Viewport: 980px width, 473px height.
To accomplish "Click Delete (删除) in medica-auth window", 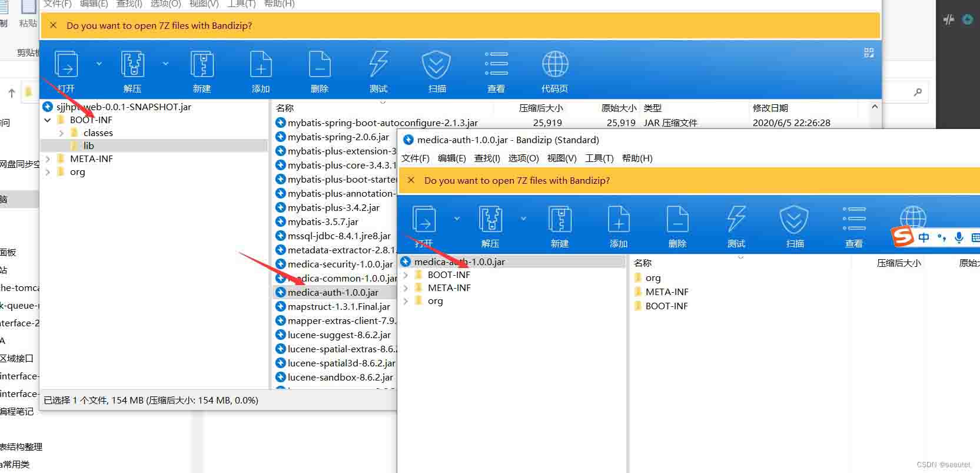I will [677, 227].
